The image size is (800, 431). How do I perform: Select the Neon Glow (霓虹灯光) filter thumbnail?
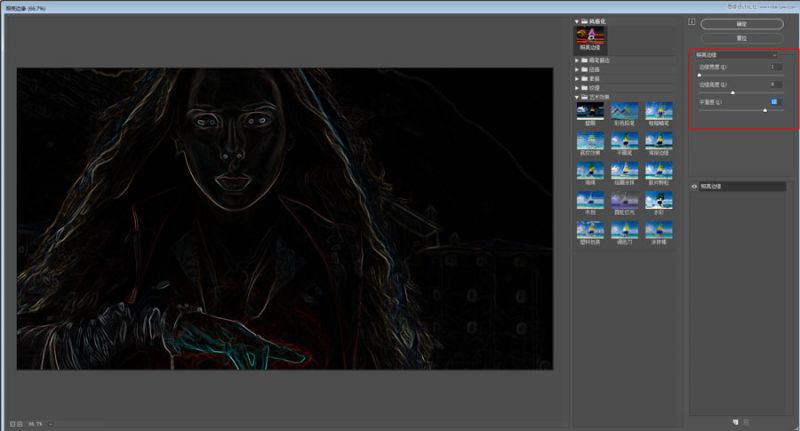[624, 201]
